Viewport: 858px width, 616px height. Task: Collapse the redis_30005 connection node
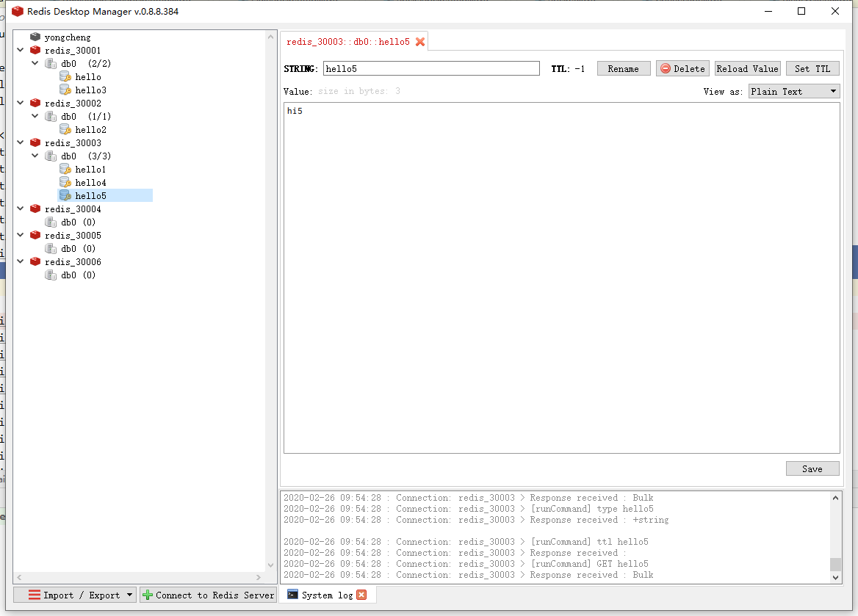[x=21, y=235]
